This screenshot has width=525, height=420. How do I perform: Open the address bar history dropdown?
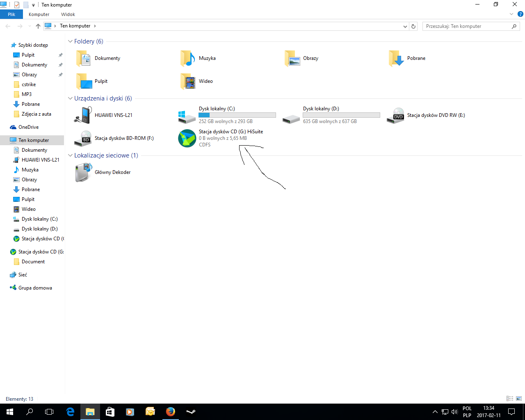[405, 26]
